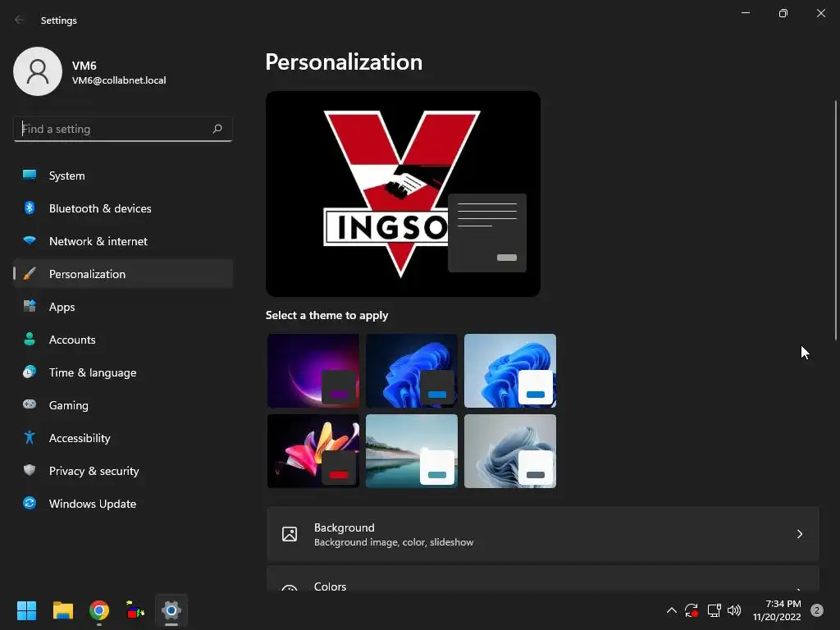Click the Network wifi icon in sidebar
840x630 pixels.
30,240
